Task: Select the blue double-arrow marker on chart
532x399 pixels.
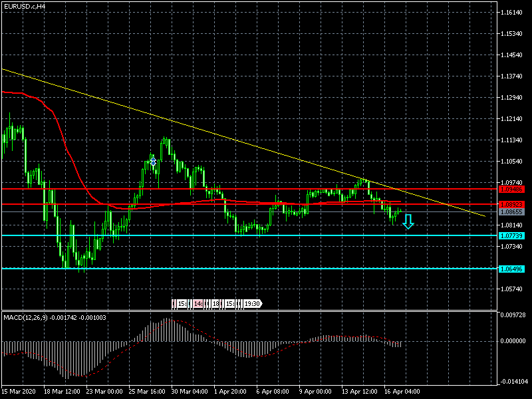Action: pos(153,161)
